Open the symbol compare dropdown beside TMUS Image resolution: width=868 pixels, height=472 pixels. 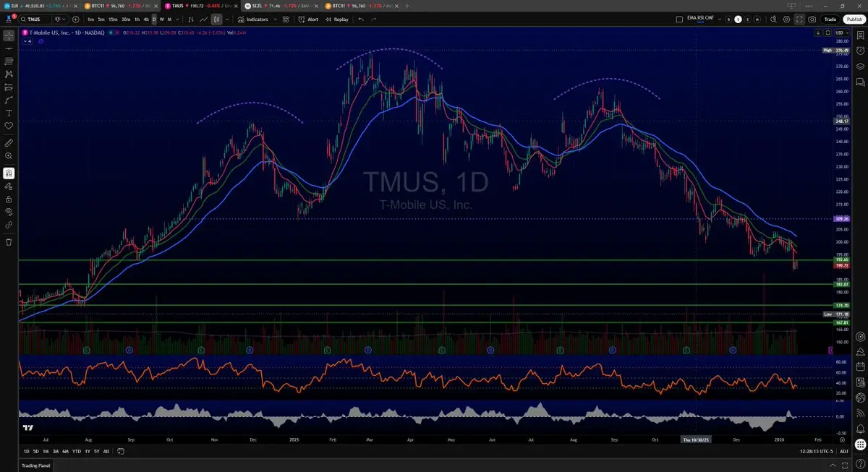click(x=61, y=19)
